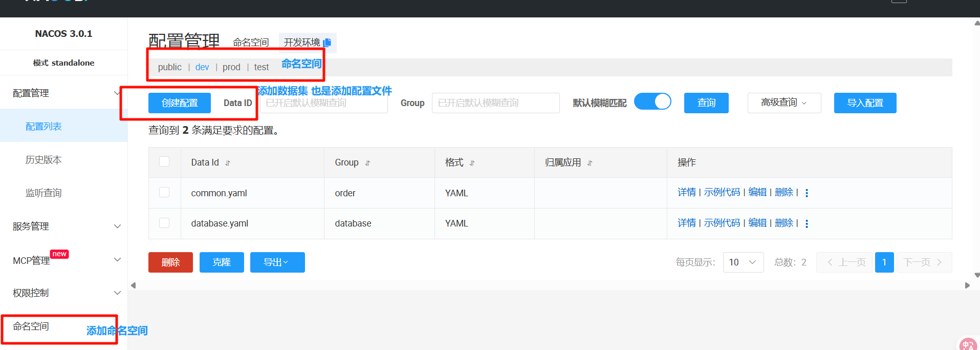
Task: Click the 格式 column sort icon
Action: pyautogui.click(x=472, y=163)
